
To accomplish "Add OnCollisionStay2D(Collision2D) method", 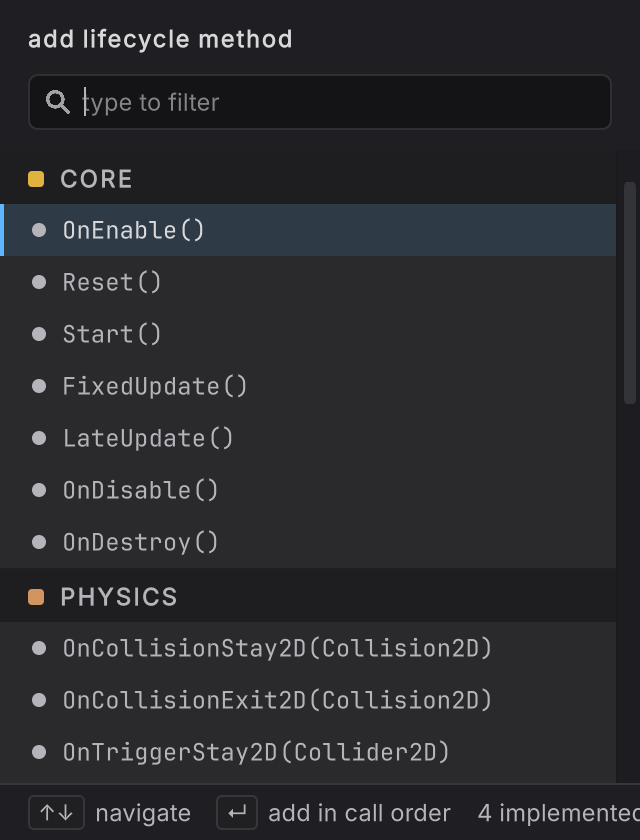I will (308, 648).
